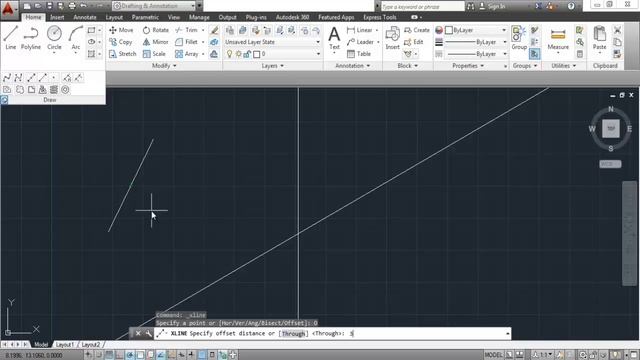Expand the Properties panel
The height and width of the screenshot is (360, 640).
468,66
